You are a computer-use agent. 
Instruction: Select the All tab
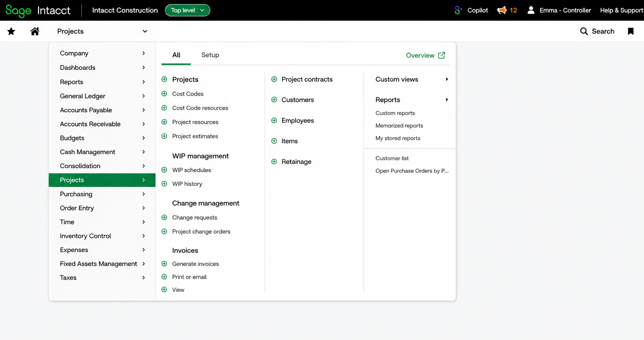click(x=176, y=55)
